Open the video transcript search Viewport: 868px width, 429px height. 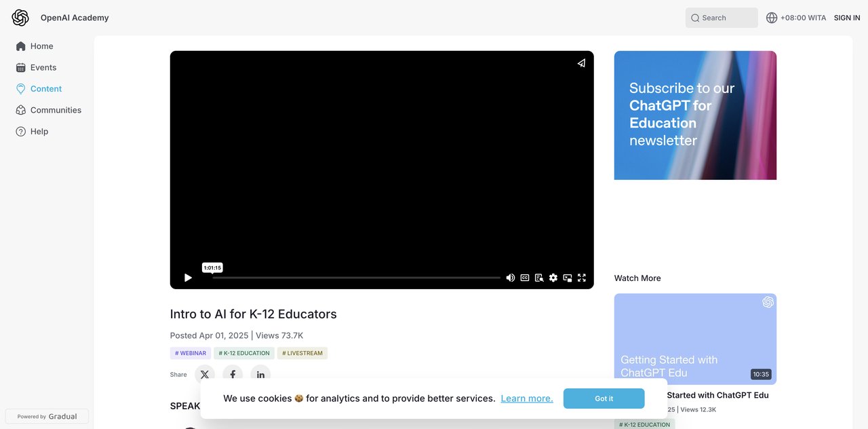tap(539, 278)
